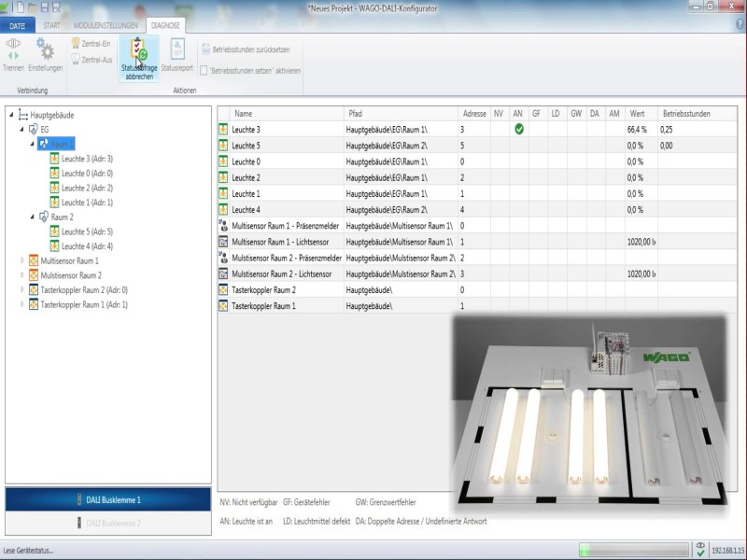This screenshot has height=560, width=747.
Task: Click Tasterkoppler Raum 1 icon in tree
Action: click(x=34, y=304)
